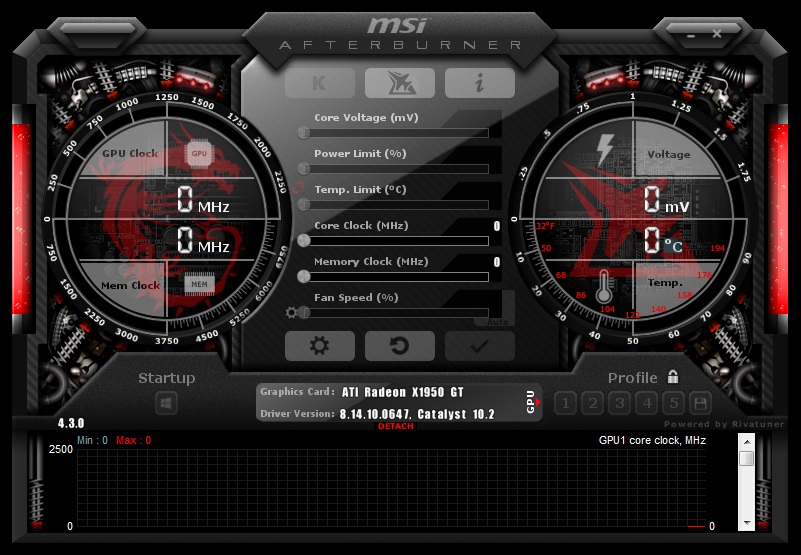Image resolution: width=801 pixels, height=555 pixels.
Task: Click the driver version '8.14.10.0647, Catalyst 10.2'
Action: click(417, 414)
